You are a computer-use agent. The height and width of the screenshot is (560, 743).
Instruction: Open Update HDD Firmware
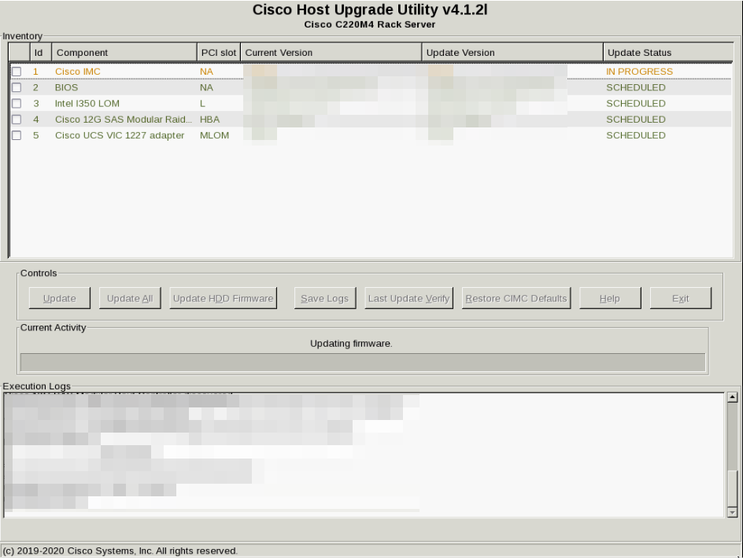click(x=224, y=298)
